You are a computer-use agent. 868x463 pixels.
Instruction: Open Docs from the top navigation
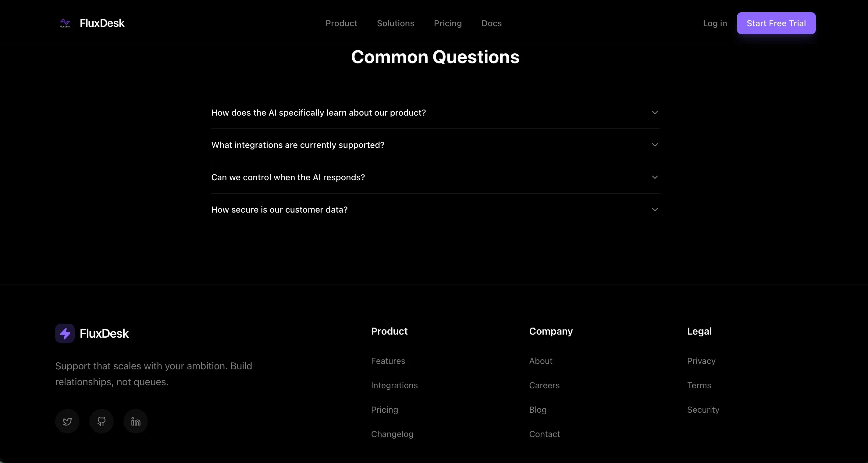pos(491,23)
